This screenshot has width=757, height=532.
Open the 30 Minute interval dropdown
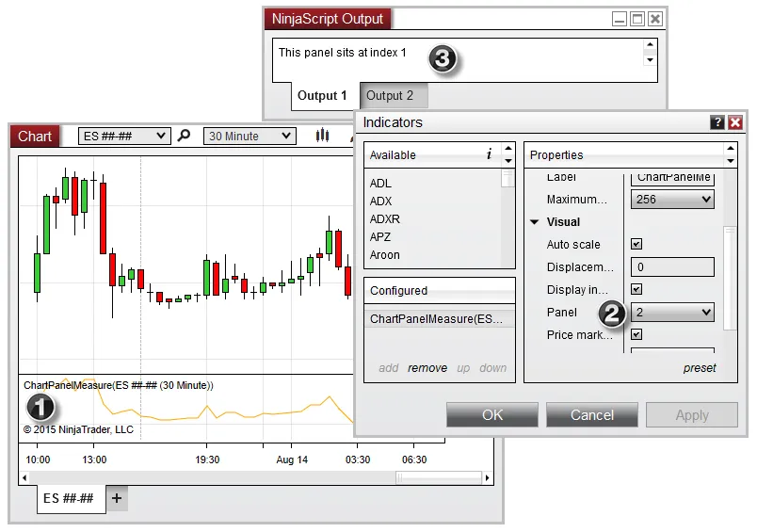coord(250,137)
